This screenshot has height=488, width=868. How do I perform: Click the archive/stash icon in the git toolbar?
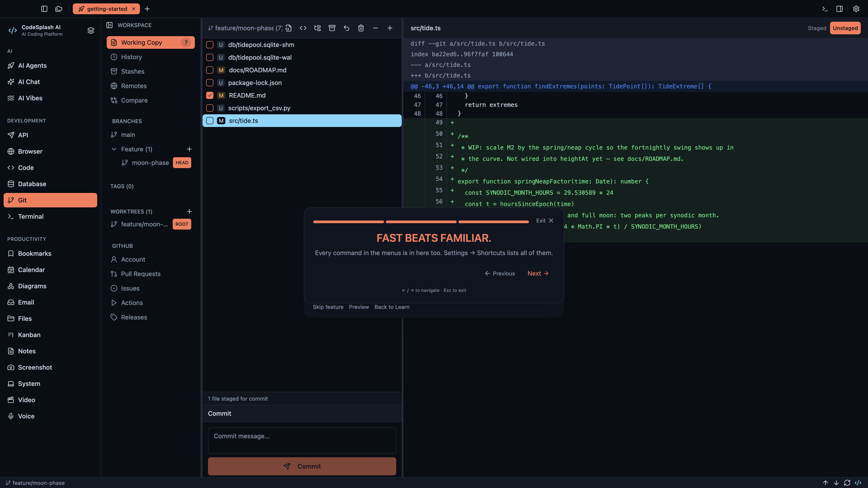(332, 28)
